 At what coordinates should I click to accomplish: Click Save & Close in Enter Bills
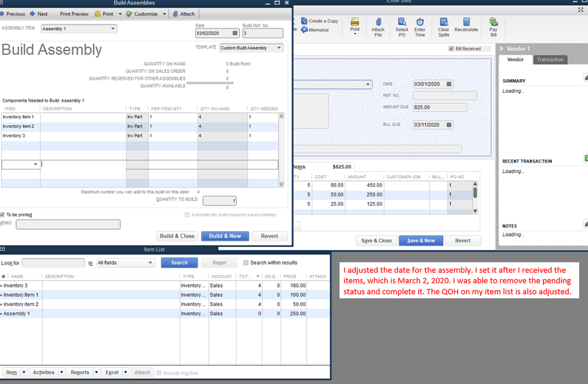point(377,241)
